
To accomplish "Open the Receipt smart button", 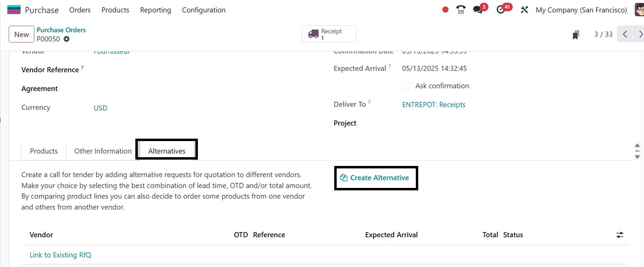I will point(329,34).
